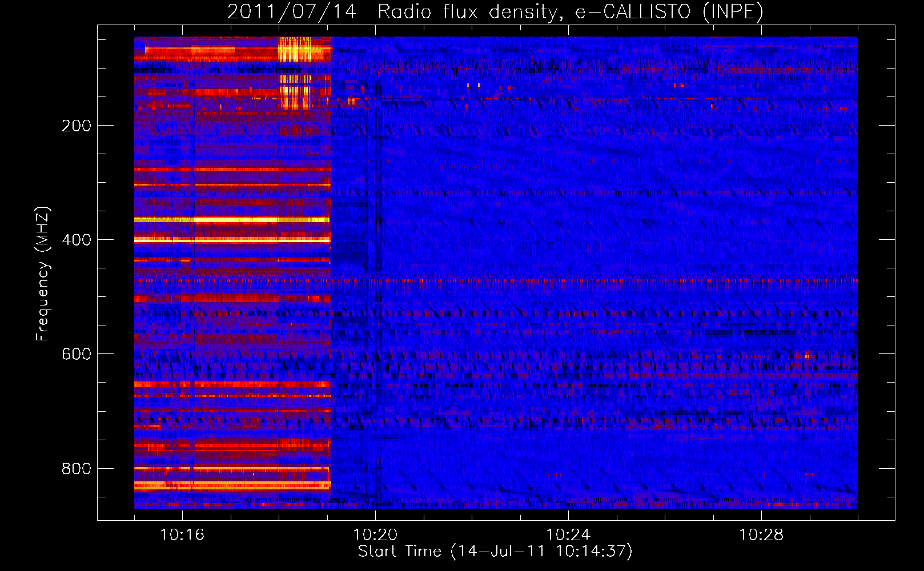Viewport: 924px width, 571px height.
Task: Click the 10:28 time tick label
Action: coord(761,534)
